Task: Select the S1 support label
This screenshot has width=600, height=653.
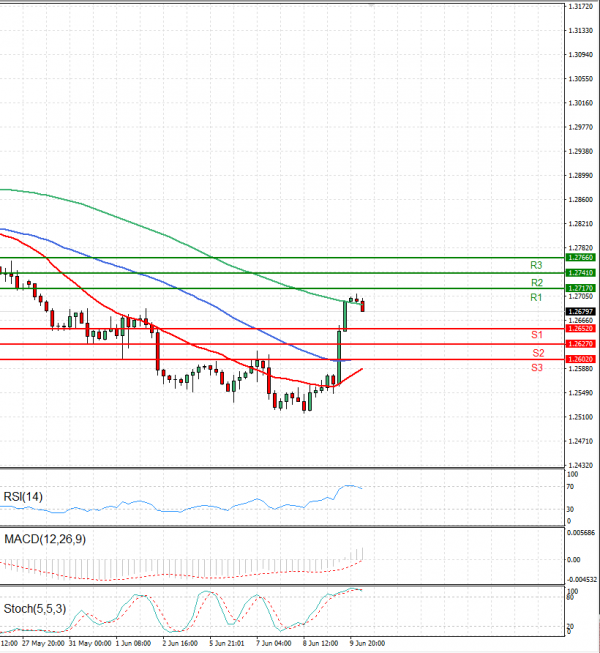Action: 537,335
